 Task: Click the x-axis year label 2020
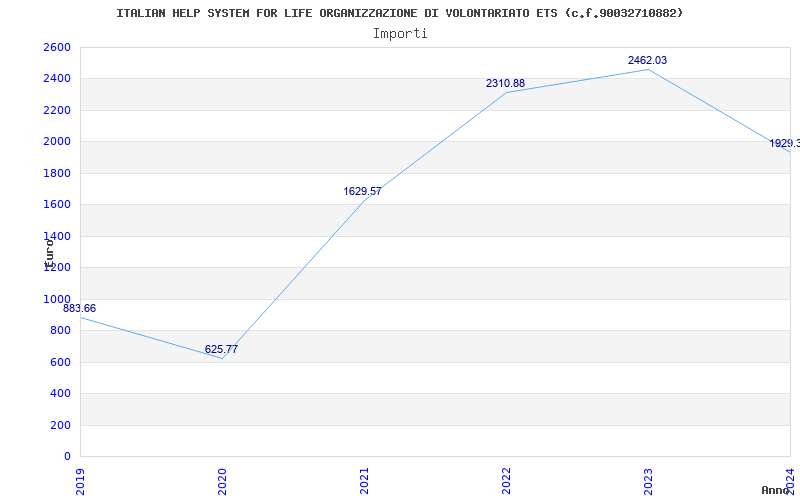(222, 481)
